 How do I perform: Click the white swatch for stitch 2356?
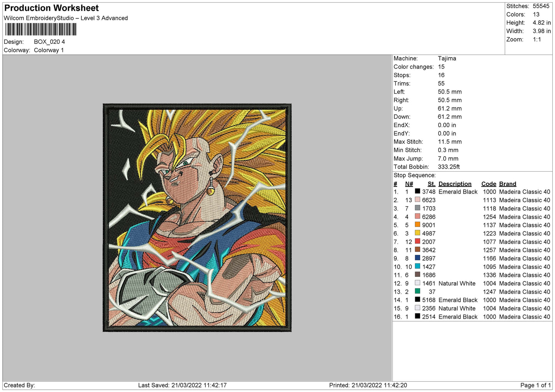coord(417,308)
